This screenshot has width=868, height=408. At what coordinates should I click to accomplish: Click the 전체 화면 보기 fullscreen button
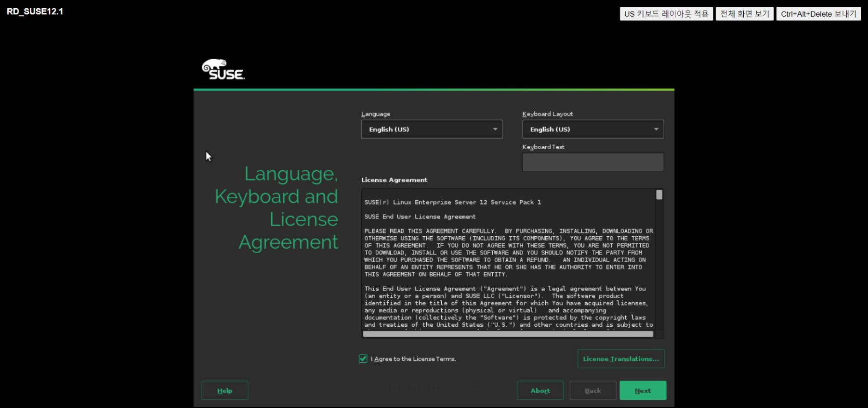pos(745,14)
